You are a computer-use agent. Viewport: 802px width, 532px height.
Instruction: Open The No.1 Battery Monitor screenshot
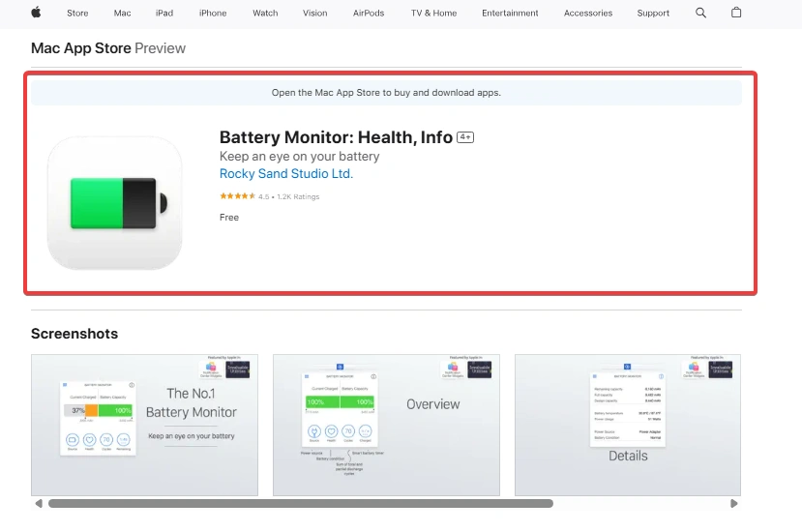(x=145, y=425)
